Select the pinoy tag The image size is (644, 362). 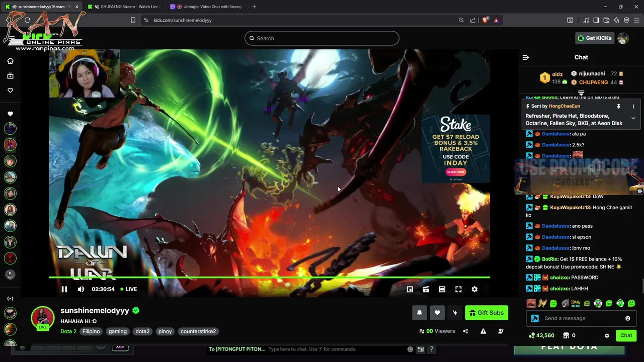[x=165, y=331]
